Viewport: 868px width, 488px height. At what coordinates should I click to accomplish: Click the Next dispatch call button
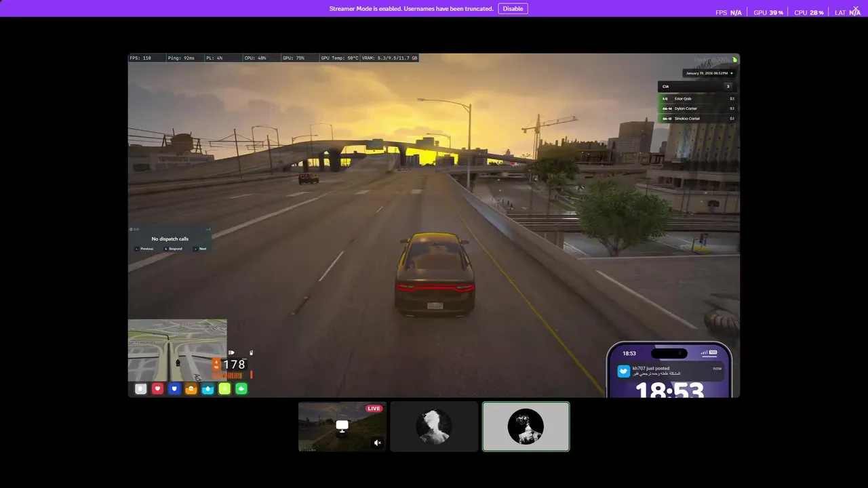click(201, 249)
